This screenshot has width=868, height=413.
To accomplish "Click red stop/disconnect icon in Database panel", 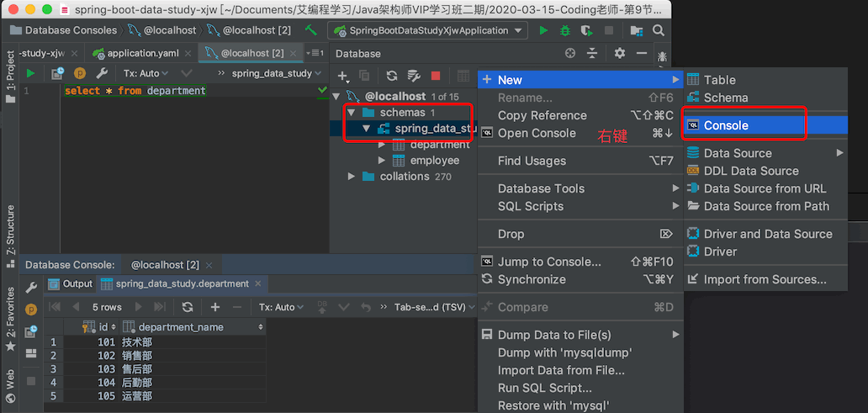I will tap(436, 76).
